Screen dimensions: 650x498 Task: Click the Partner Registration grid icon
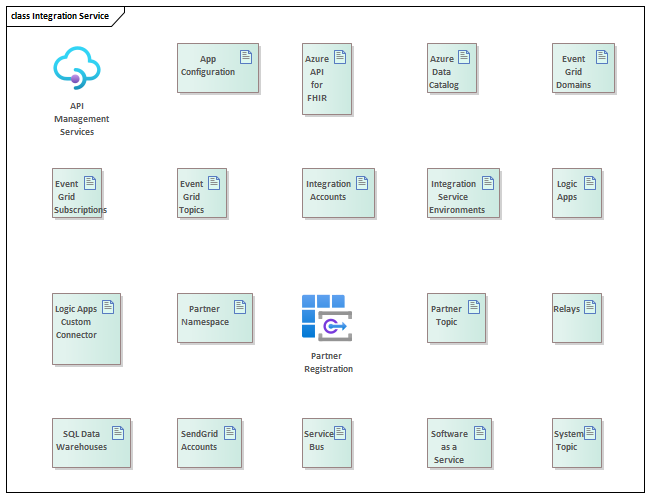327,318
